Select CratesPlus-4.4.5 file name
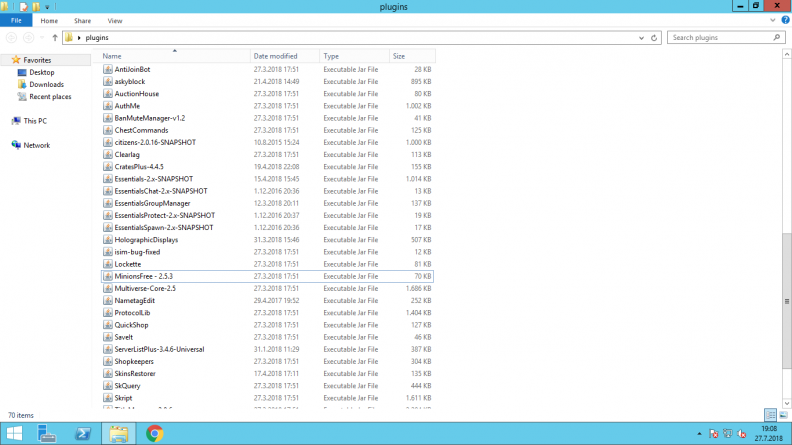The image size is (792, 445). [x=139, y=167]
